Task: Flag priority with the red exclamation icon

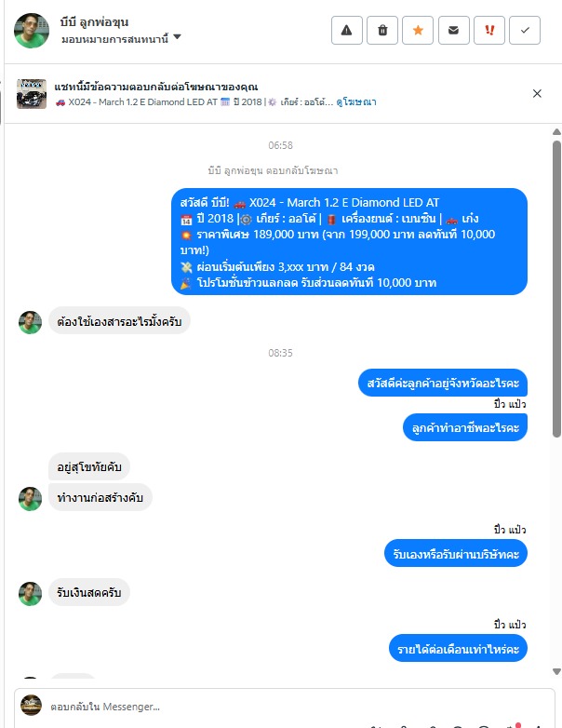Action: (489, 30)
